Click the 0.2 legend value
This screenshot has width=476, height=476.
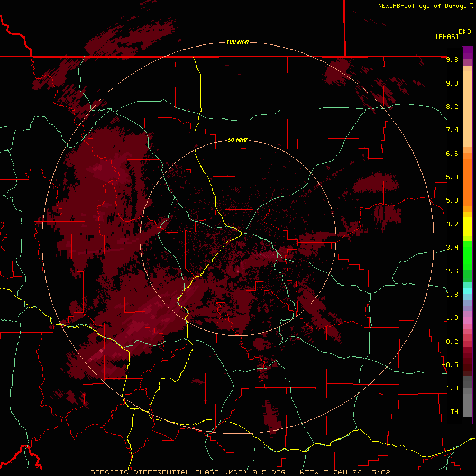click(452, 342)
